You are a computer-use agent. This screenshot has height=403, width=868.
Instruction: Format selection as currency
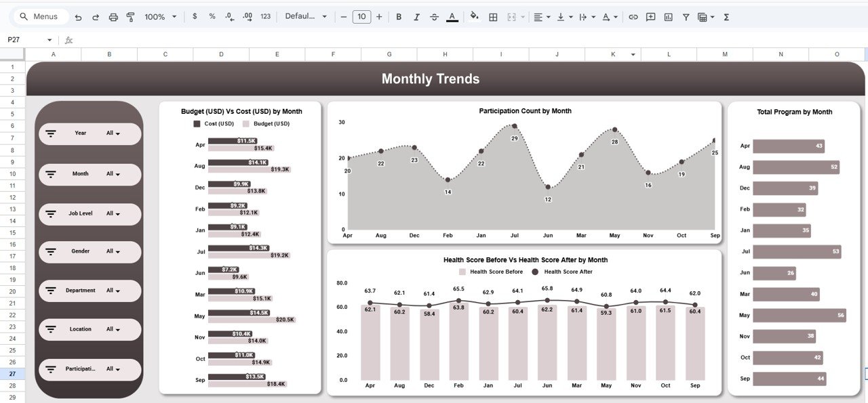pos(195,16)
